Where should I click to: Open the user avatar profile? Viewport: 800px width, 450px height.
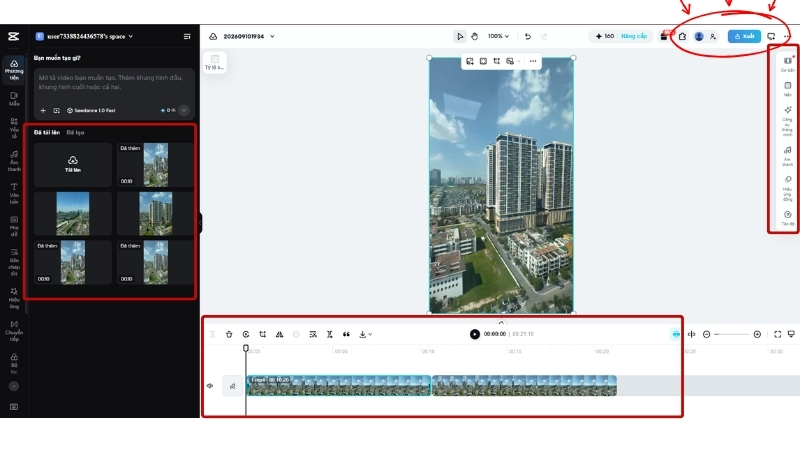(699, 36)
